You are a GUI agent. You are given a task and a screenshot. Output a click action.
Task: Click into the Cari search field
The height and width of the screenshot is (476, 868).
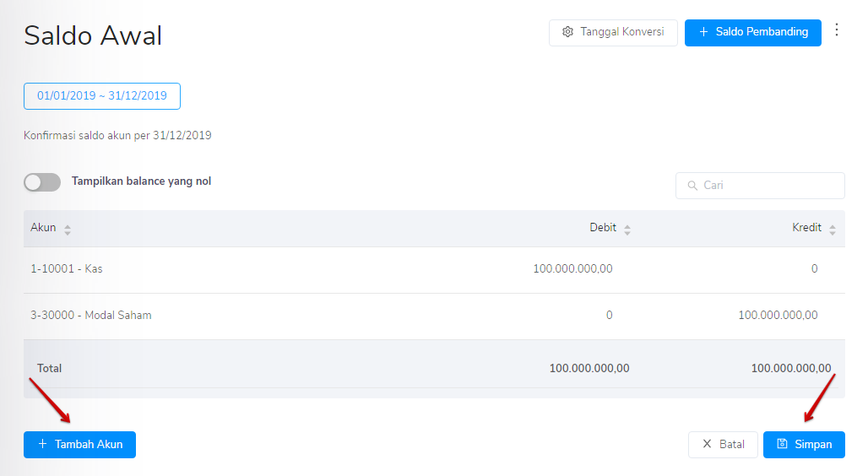click(x=768, y=186)
